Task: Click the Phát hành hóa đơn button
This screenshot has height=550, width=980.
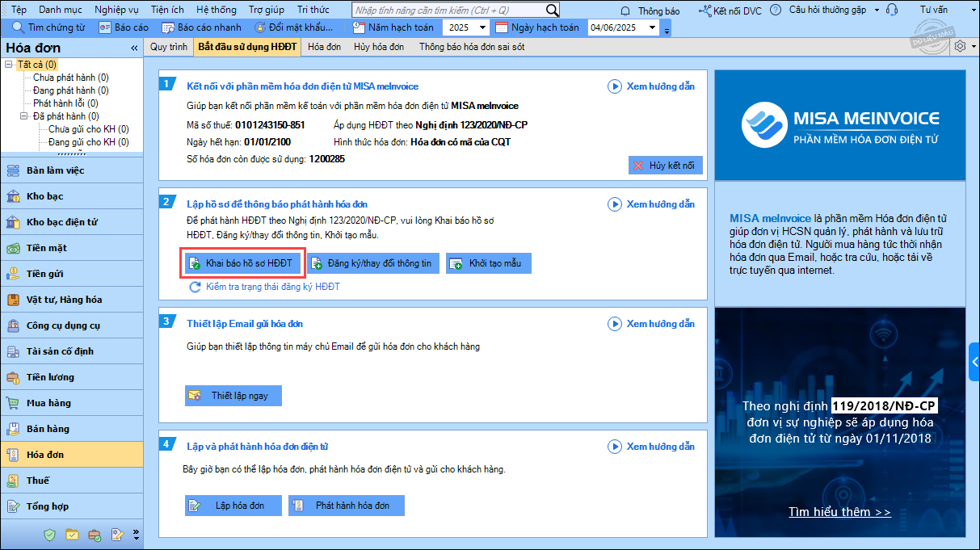Action: [x=346, y=506]
